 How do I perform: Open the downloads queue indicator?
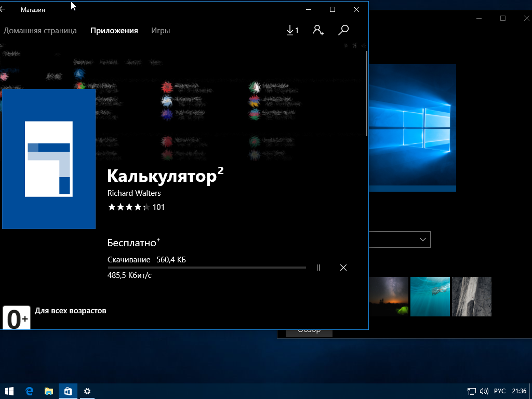coord(292,31)
